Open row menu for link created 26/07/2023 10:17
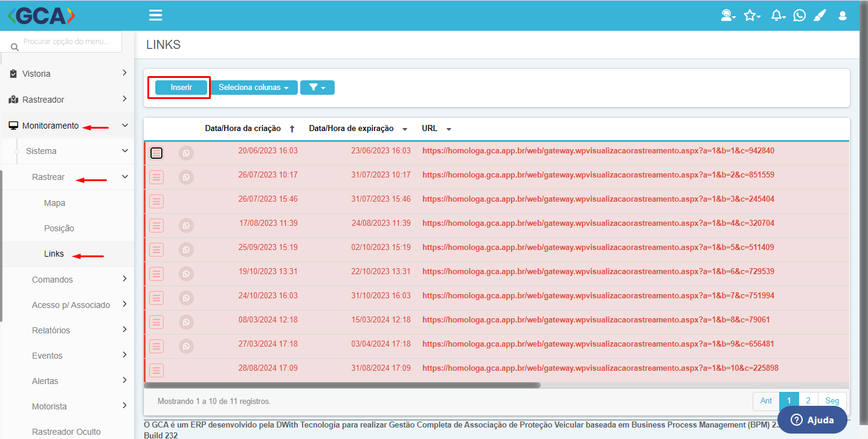Viewport: 868px width, 439px height. (156, 178)
